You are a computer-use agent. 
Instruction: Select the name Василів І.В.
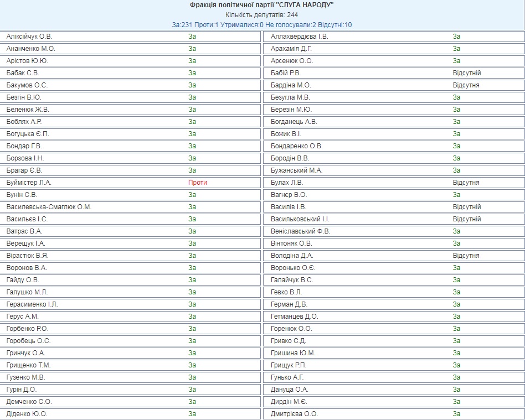tap(289, 207)
